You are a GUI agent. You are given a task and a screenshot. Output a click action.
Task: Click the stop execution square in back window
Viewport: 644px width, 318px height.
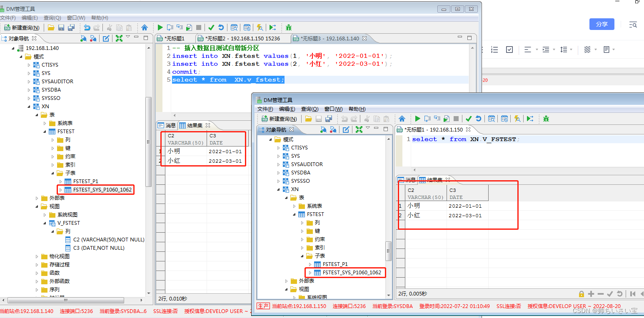point(199,28)
